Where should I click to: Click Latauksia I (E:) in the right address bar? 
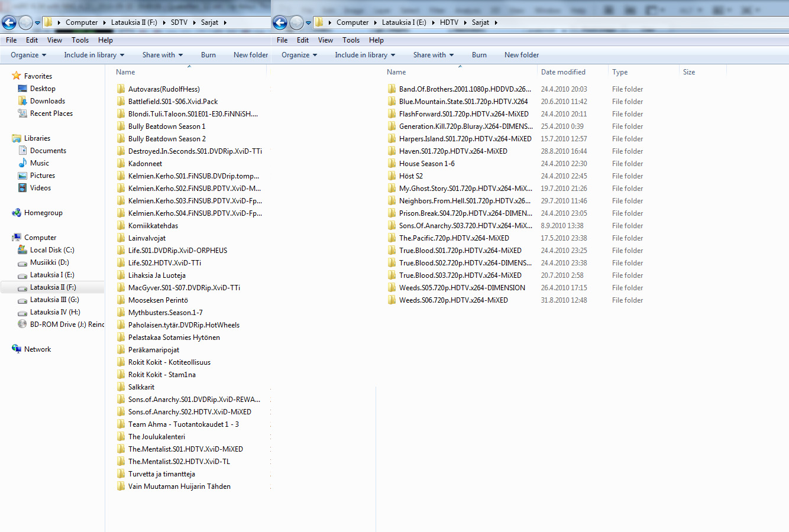(x=404, y=22)
